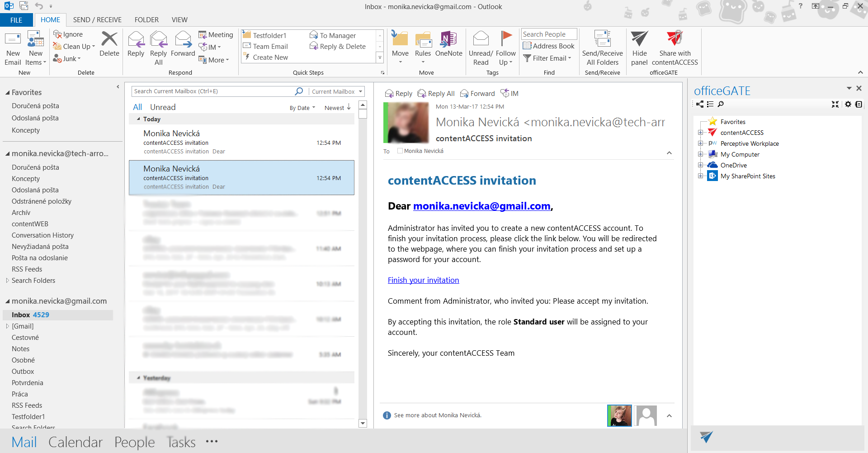This screenshot has height=453, width=868.
Task: Click the Undo icon in the quick access toolbar
Action: click(39, 6)
